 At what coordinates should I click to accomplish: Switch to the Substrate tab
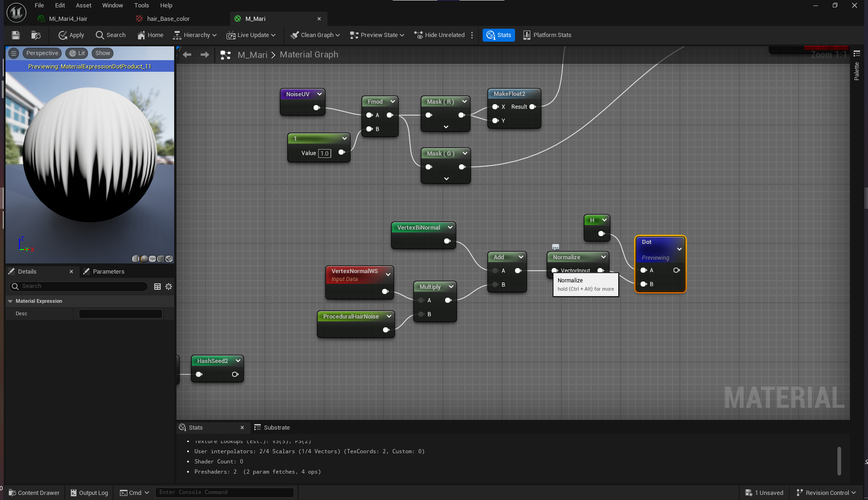pyautogui.click(x=272, y=428)
